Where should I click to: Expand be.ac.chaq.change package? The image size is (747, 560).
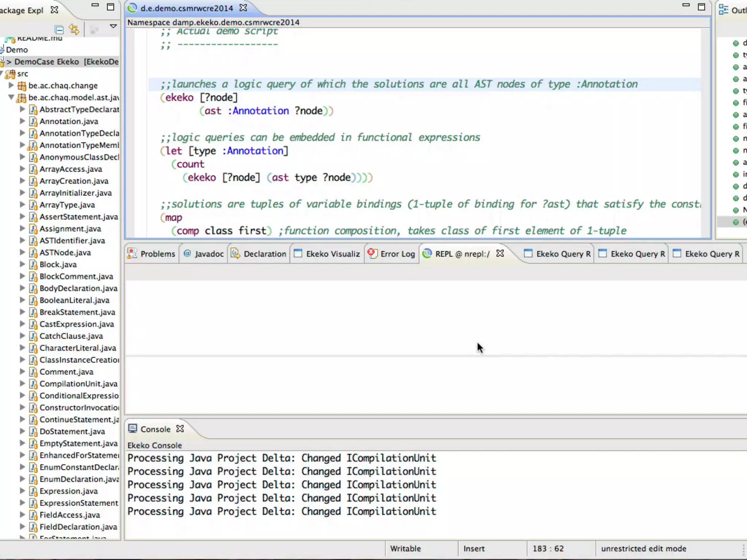[x=11, y=85]
